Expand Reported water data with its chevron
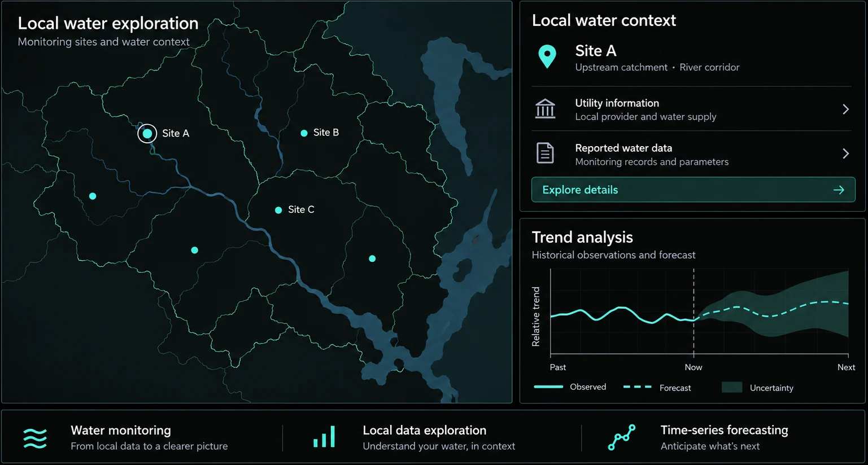The image size is (868, 465). (x=845, y=153)
